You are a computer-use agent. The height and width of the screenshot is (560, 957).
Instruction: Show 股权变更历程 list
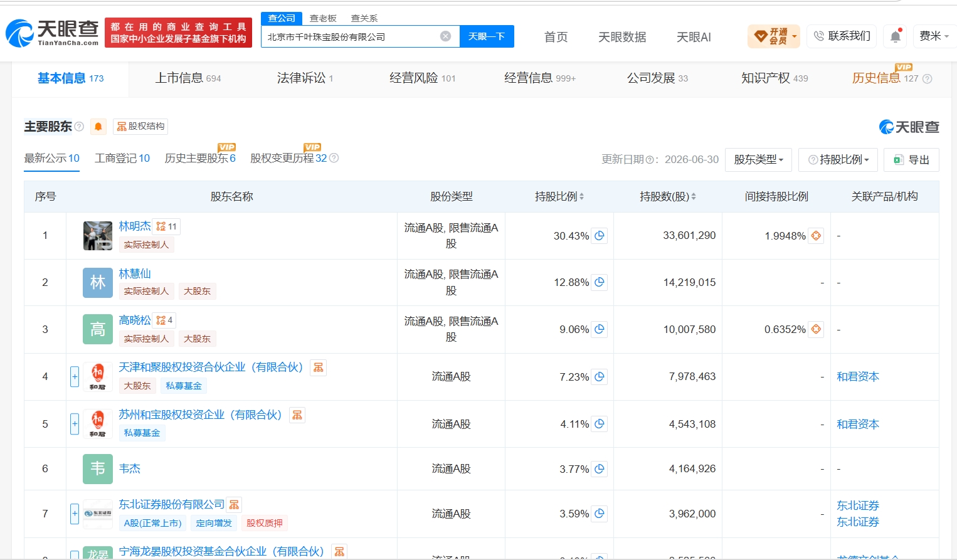click(288, 159)
